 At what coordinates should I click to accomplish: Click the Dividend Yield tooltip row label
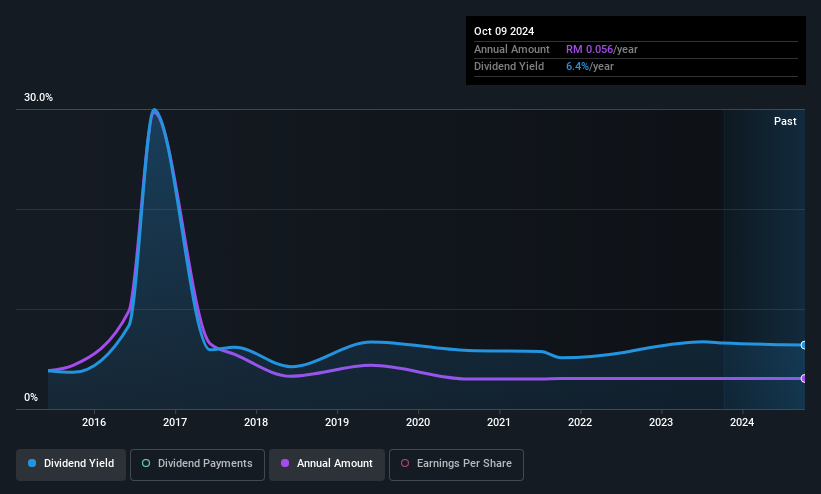pyautogui.click(x=509, y=67)
